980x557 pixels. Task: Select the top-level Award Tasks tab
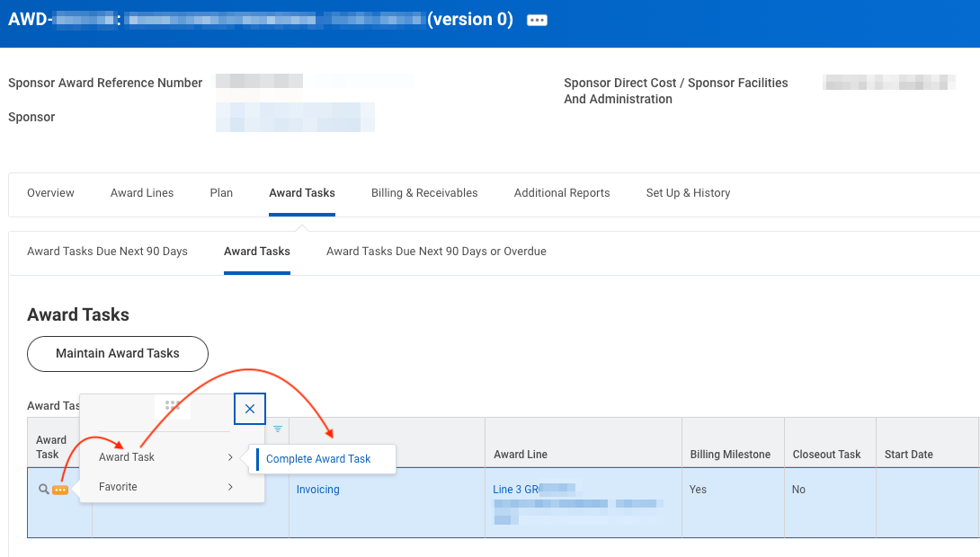(x=302, y=193)
